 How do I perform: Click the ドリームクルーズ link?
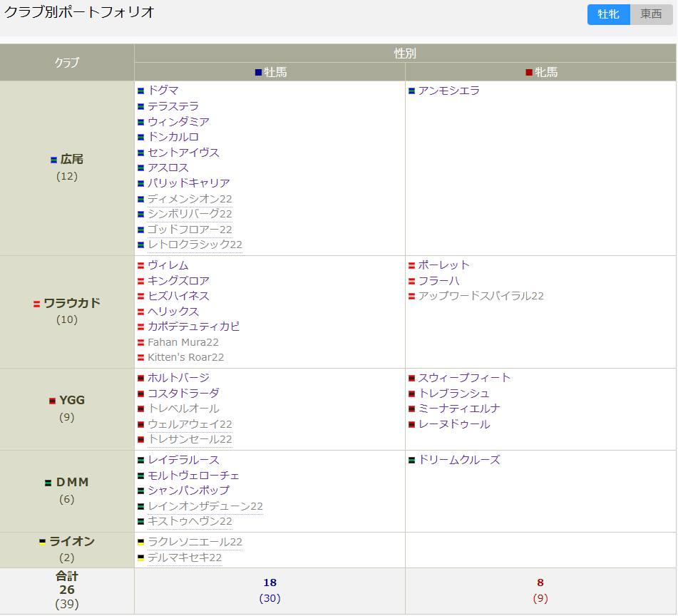458,460
